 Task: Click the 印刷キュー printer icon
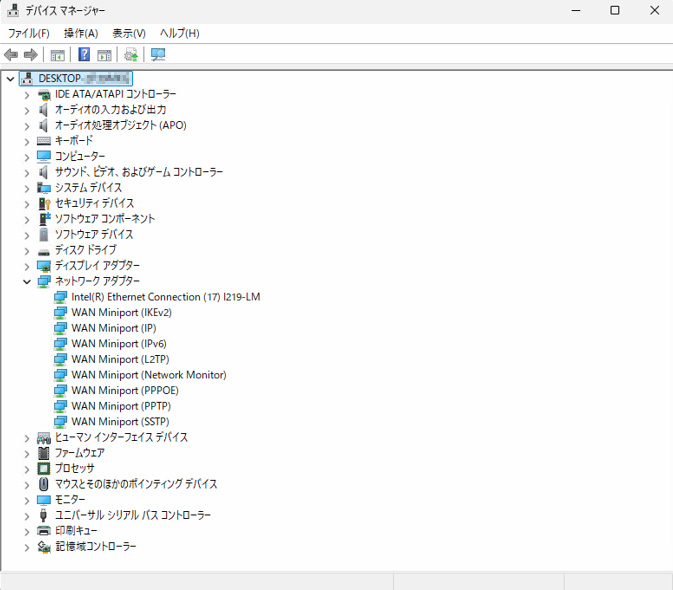44,531
